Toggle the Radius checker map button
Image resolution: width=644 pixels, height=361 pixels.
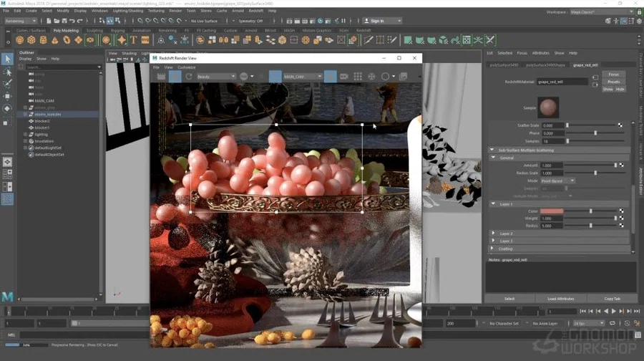pos(621,226)
